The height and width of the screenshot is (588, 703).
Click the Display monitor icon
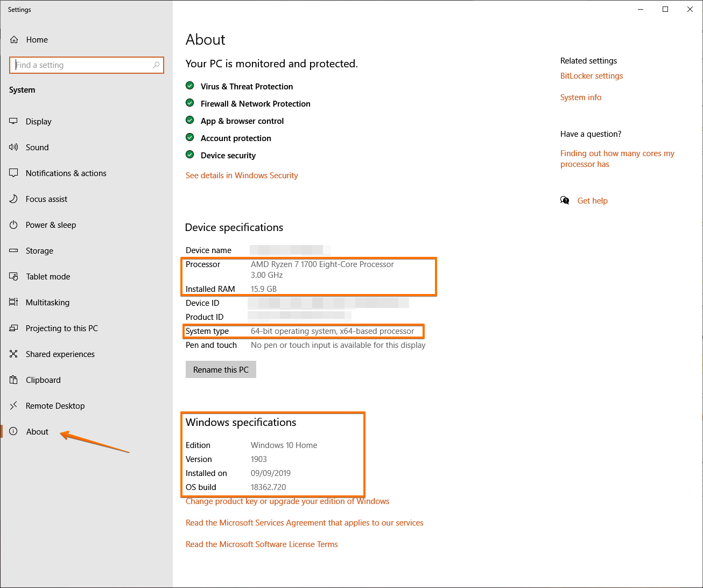13,122
